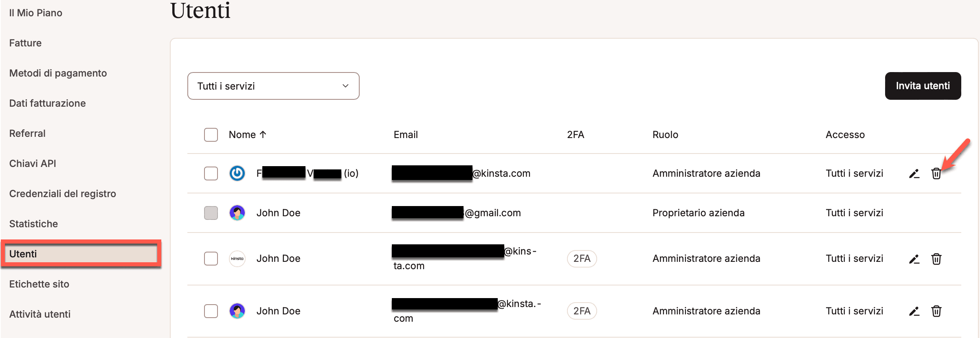Select the first user row checkbox

pos(211,173)
